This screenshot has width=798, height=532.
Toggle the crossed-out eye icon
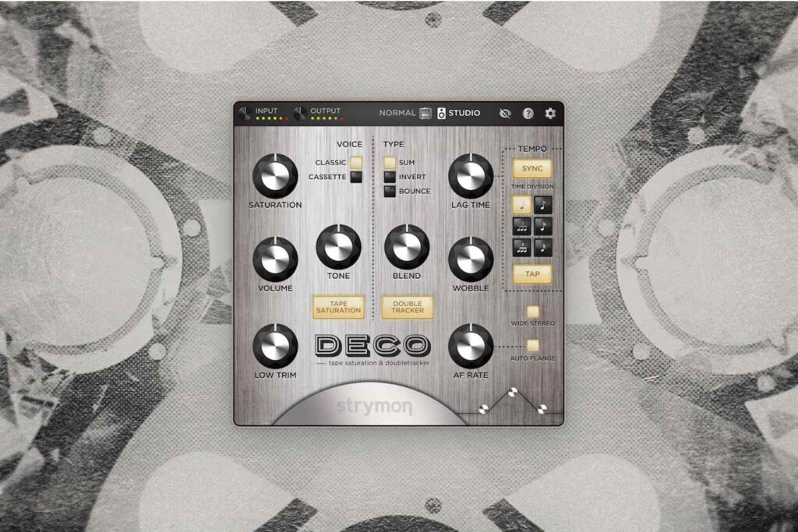pyautogui.click(x=505, y=114)
